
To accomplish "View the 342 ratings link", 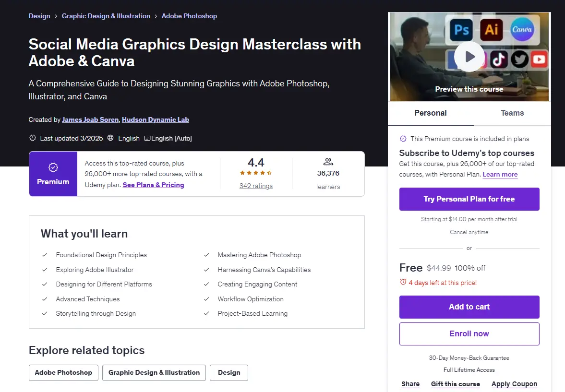I will [256, 186].
